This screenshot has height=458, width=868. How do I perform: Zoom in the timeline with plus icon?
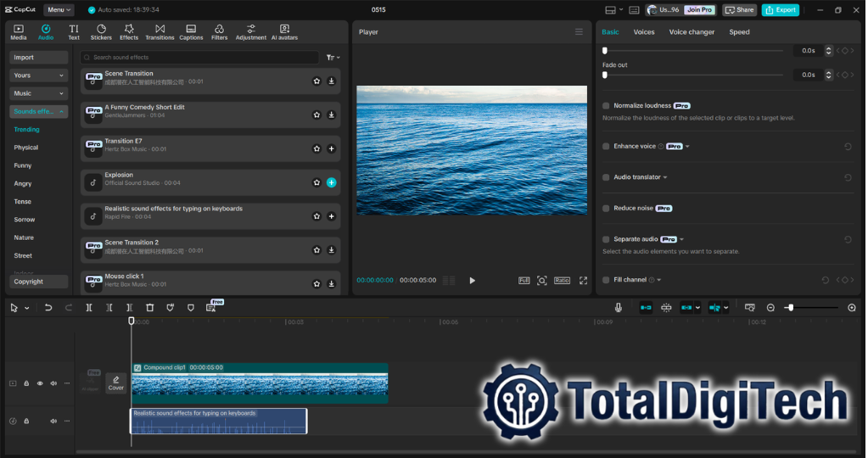(x=852, y=308)
